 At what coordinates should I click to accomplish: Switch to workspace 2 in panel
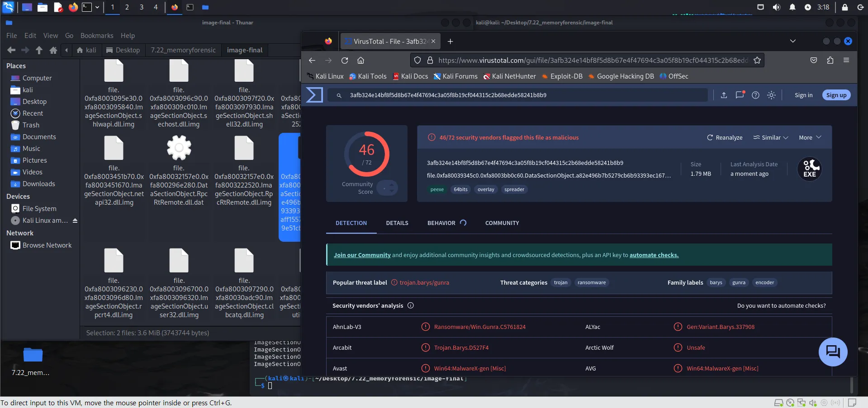click(127, 7)
